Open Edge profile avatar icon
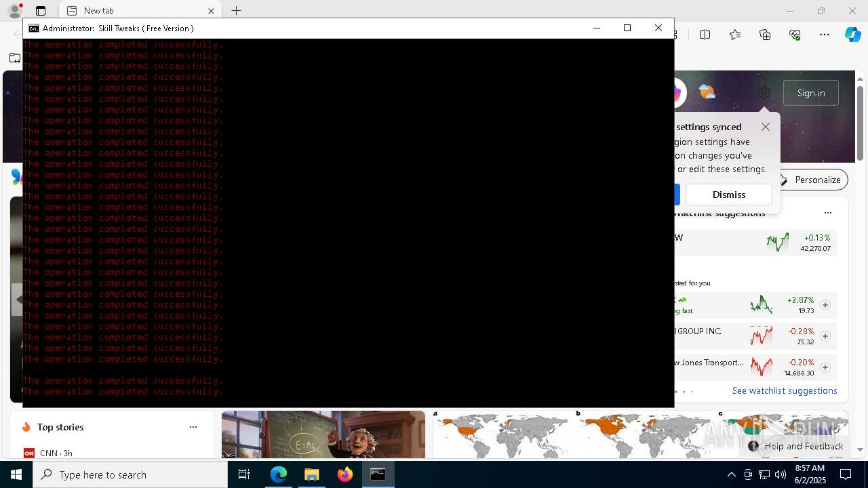868x488 pixels. [14, 11]
